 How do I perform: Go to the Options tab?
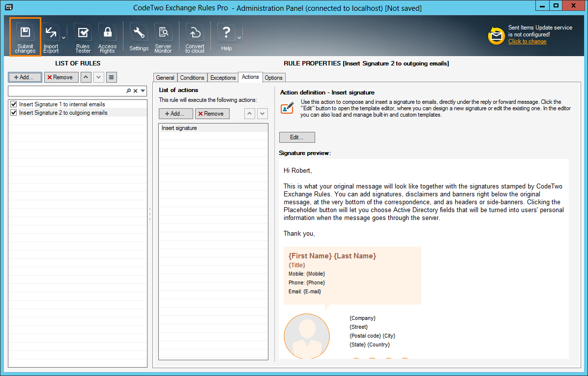[x=273, y=78]
